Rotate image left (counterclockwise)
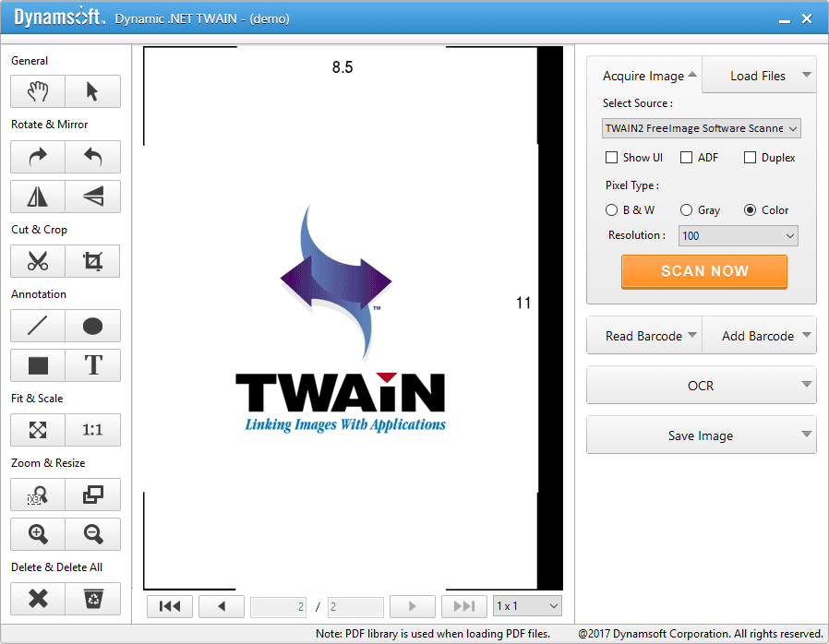The image size is (829, 644). tap(93, 157)
